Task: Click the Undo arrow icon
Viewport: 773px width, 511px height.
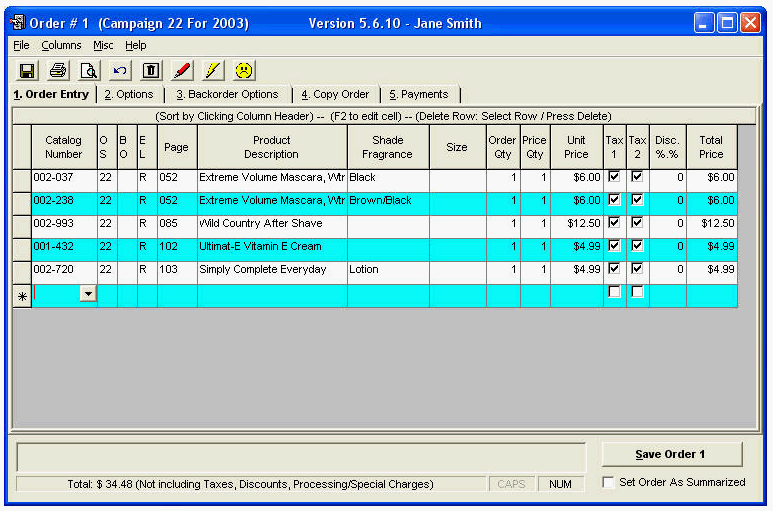Action: point(120,70)
